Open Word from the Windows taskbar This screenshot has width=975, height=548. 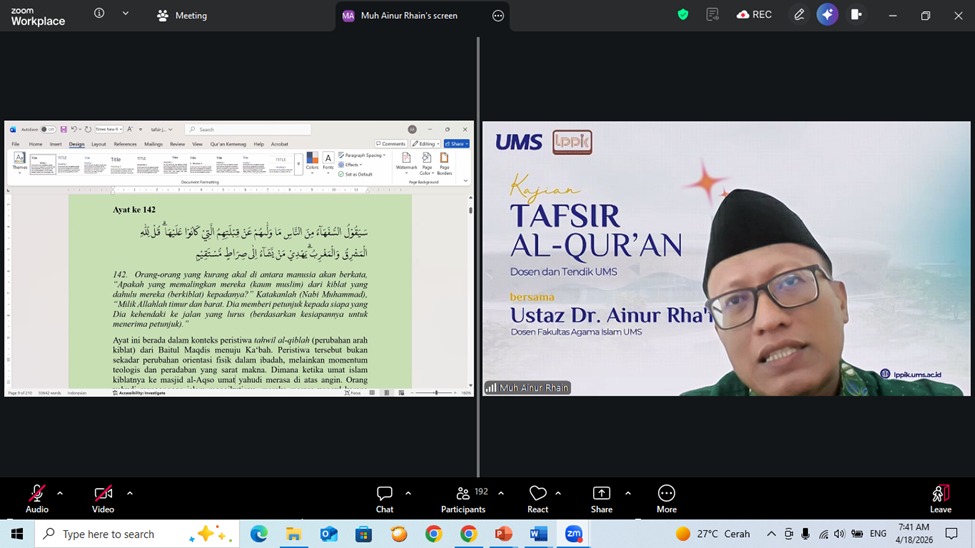[x=538, y=534]
